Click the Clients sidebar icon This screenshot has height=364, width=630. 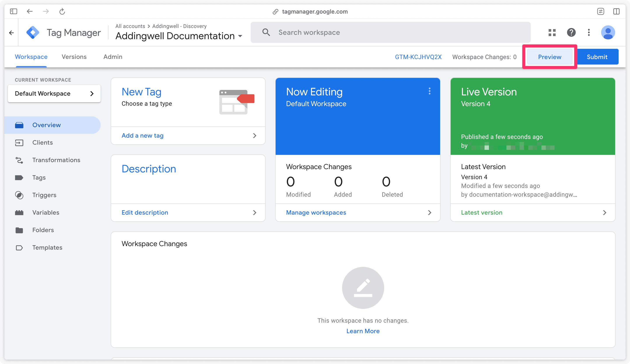coord(19,143)
